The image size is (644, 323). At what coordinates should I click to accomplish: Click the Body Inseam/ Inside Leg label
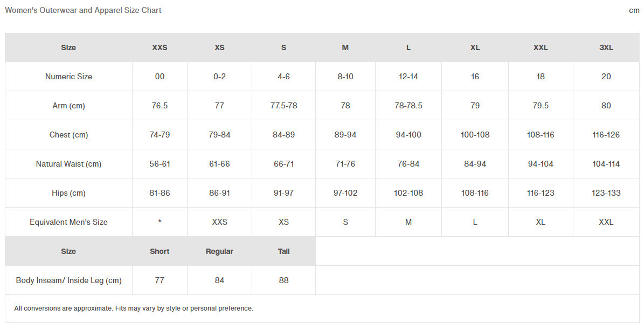(68, 281)
